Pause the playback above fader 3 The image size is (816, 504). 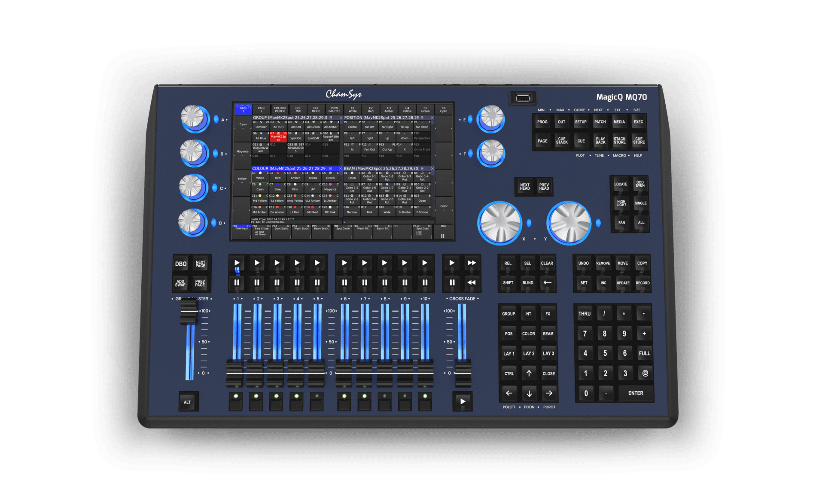pos(277,282)
